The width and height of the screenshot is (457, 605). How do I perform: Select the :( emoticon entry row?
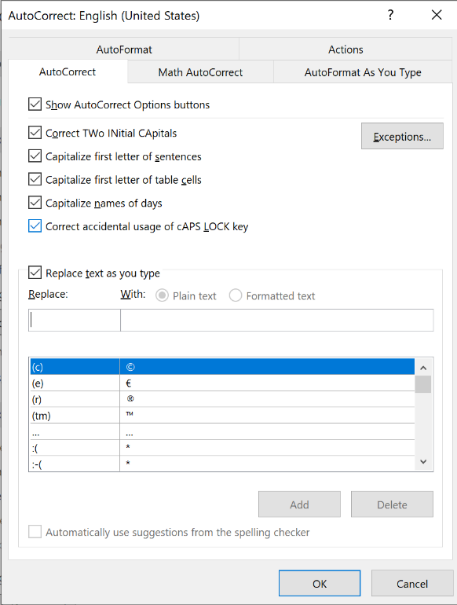tap(222, 448)
